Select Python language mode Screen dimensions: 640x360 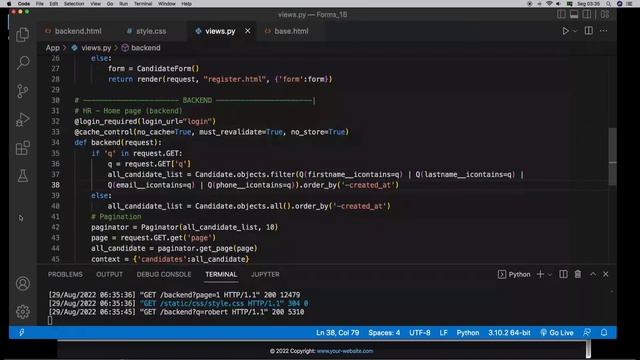[468, 333]
